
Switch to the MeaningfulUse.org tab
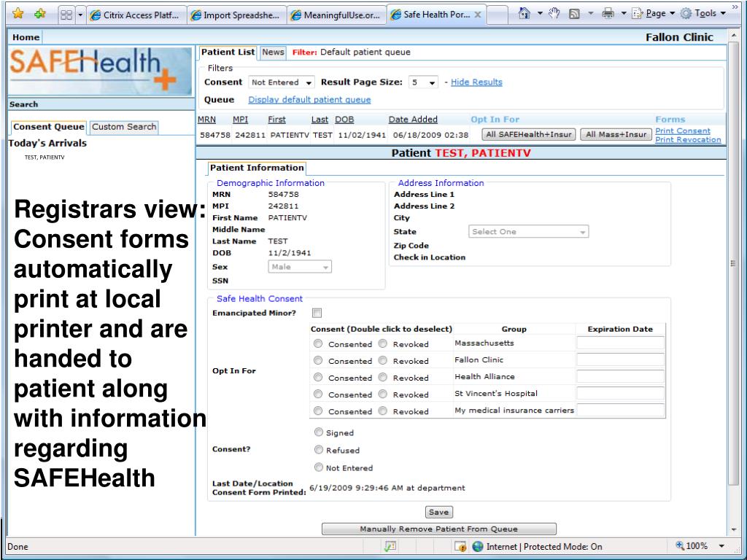click(337, 15)
